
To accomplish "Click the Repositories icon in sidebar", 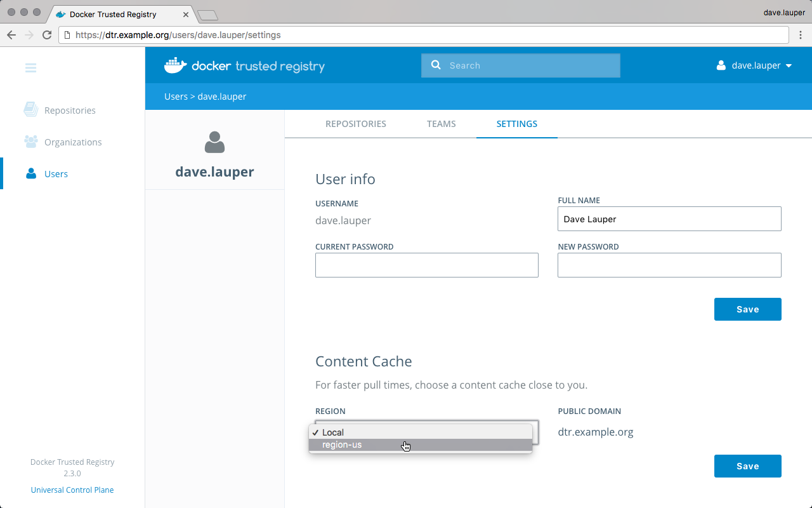I will point(30,110).
